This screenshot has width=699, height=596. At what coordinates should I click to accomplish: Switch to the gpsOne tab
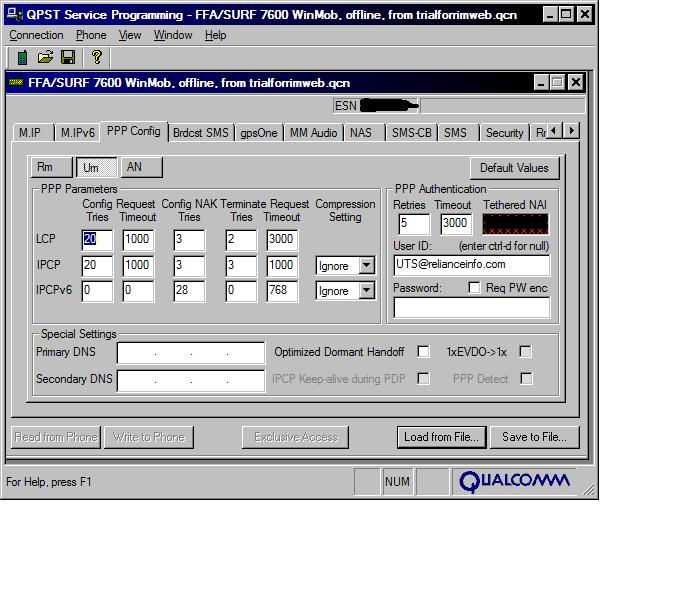[259, 133]
